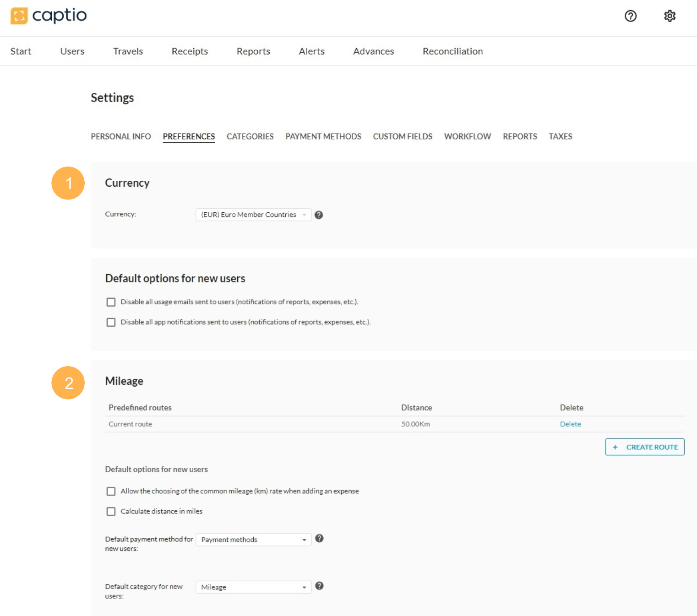Open the Workflow settings tab
Image resolution: width=697 pixels, height=616 pixels.
467,136
